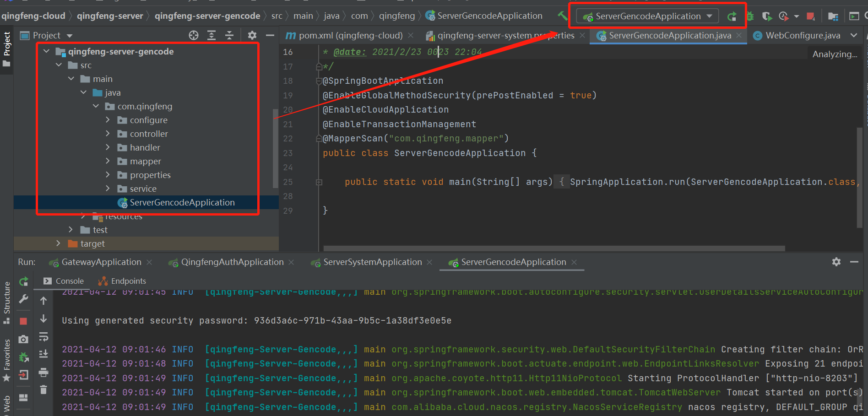Viewport: 868px width, 416px height.
Task: Jump up the stack trace arrow
Action: coord(43,301)
